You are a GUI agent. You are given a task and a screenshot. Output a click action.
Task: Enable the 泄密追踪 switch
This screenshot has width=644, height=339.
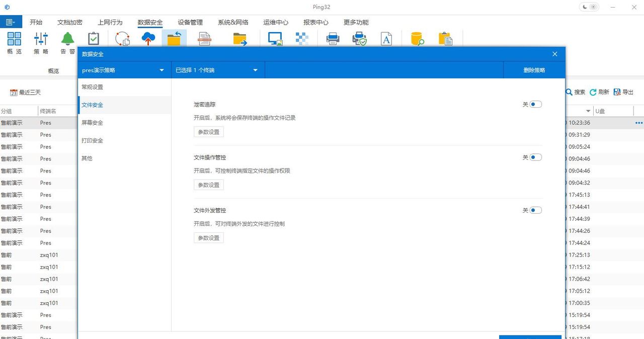point(535,104)
